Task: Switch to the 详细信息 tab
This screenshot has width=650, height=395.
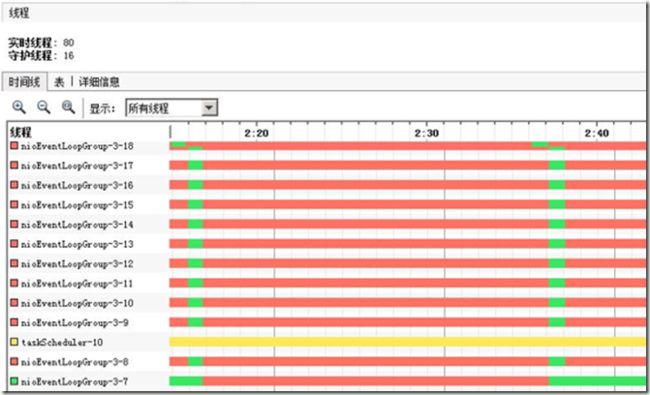Action: (99, 82)
